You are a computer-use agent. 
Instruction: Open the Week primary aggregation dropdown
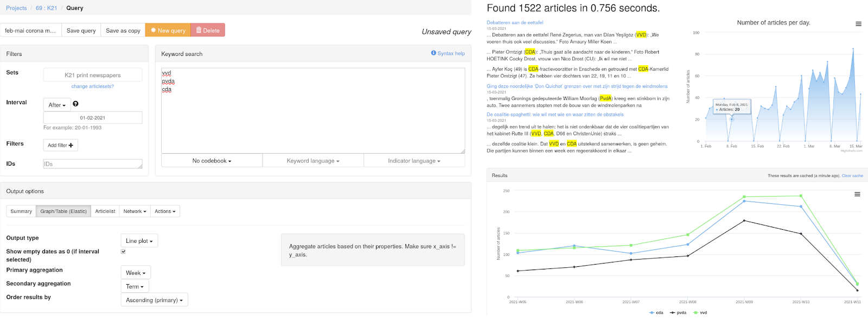(x=135, y=273)
